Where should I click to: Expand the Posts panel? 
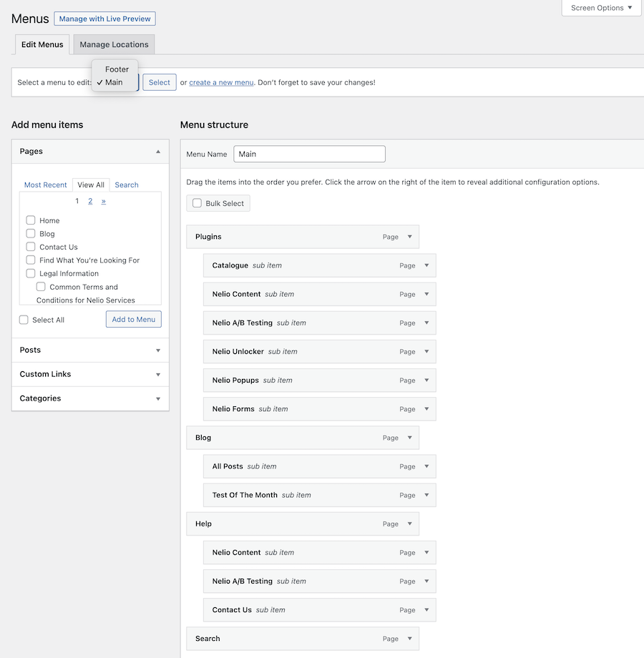point(90,350)
